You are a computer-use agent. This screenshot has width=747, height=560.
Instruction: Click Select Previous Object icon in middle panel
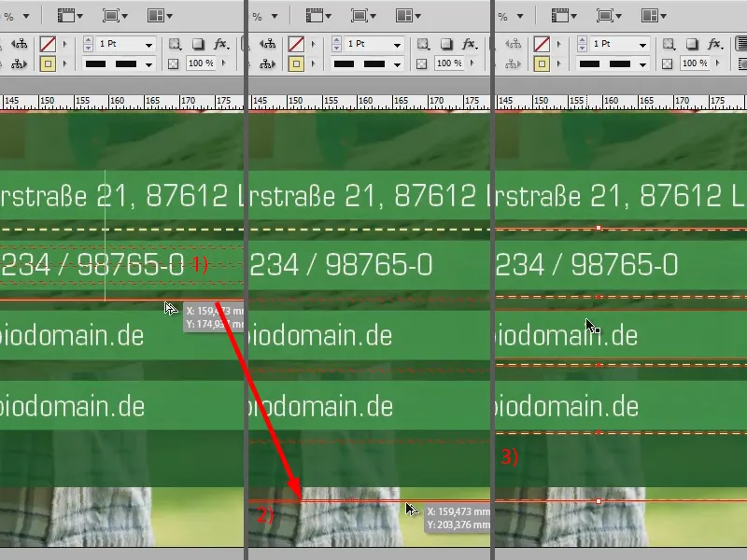[x=267, y=44]
